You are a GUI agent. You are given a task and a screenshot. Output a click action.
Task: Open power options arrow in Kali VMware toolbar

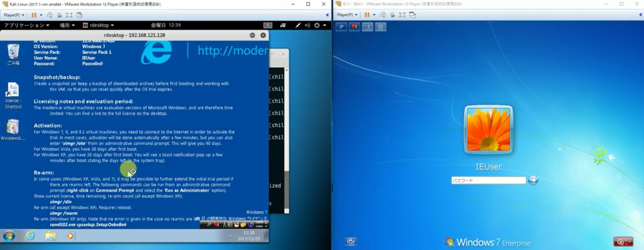(40, 15)
